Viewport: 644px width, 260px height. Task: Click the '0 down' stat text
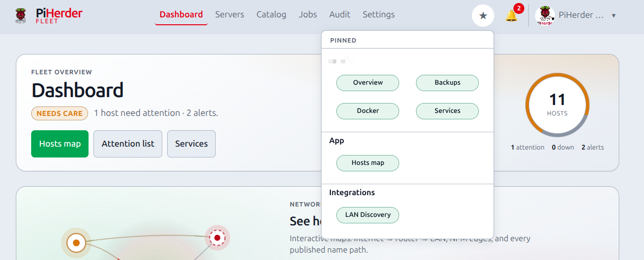click(563, 148)
